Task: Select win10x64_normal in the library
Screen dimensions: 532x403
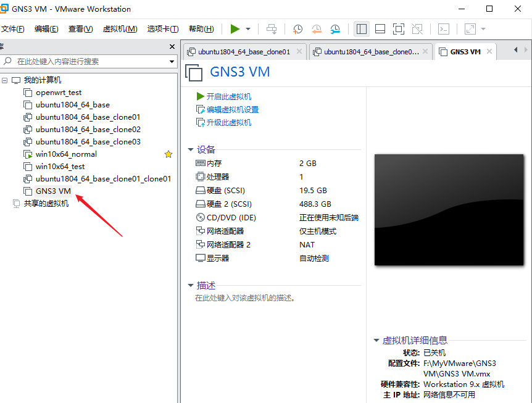Action: click(x=66, y=154)
